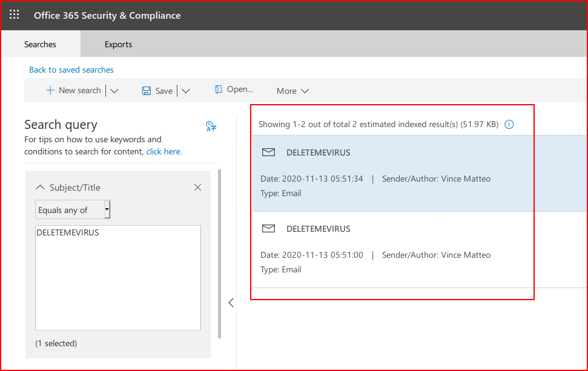Click the envelope icon of the second result
This screenshot has height=371, width=588.
tap(268, 228)
